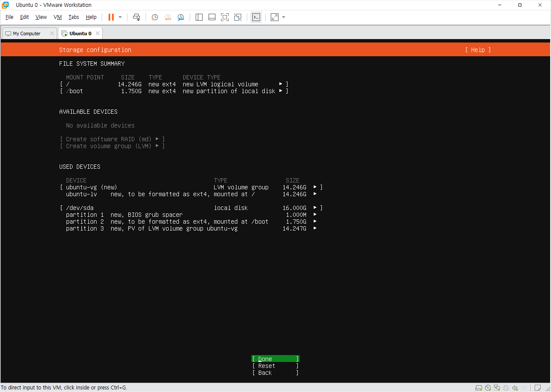Viewport: 551px width, 392px height.
Task: Click the VMware Workstation title bar logo
Action: point(6,5)
